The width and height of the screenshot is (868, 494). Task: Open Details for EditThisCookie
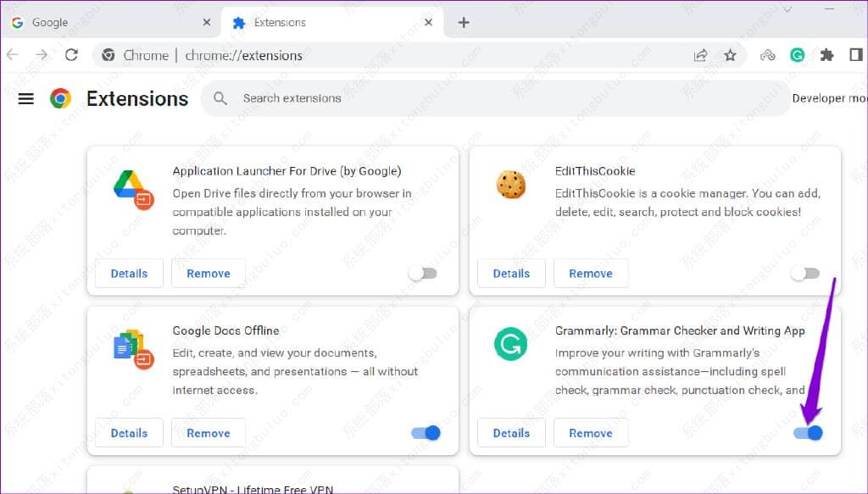point(511,274)
